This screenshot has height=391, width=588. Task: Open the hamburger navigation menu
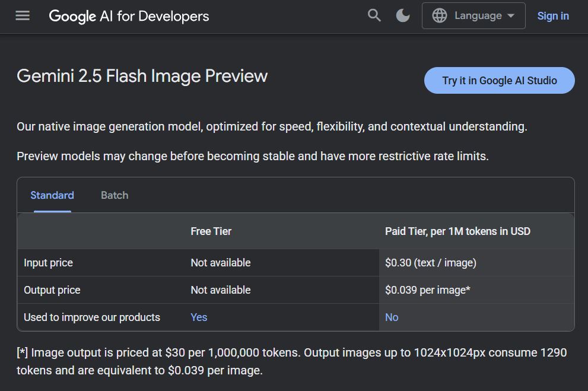23,16
